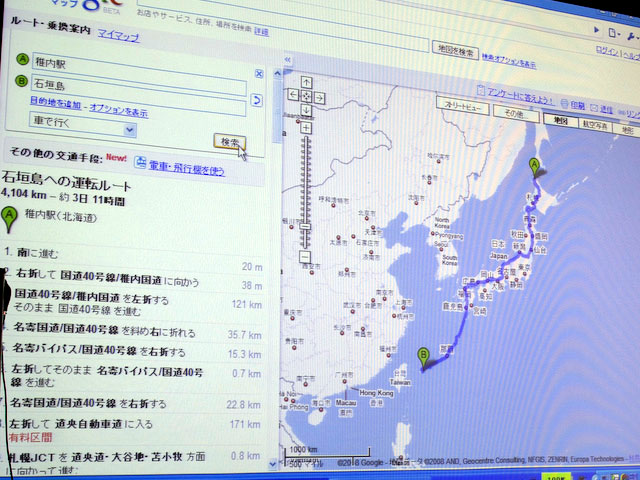
Task: Pan the map up with the arrow button
Action: [x=307, y=82]
